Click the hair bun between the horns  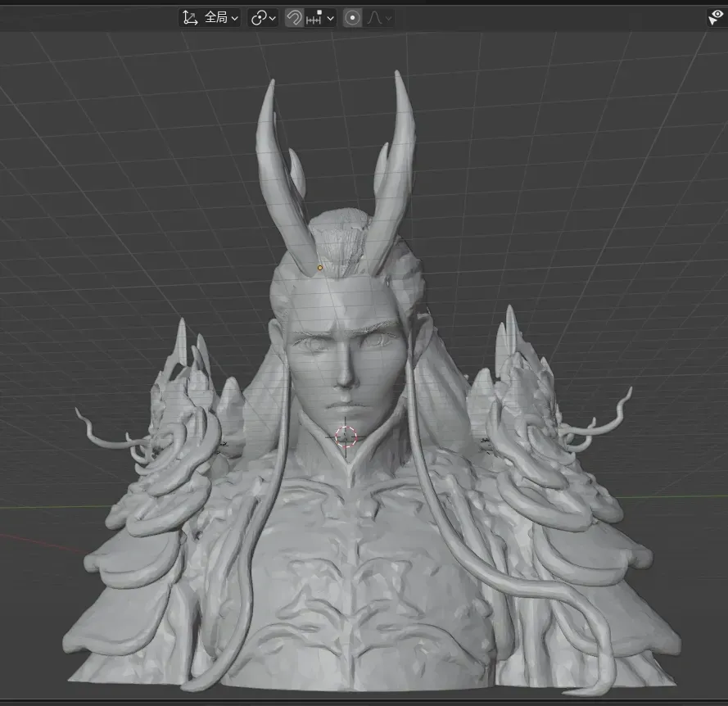[x=343, y=238]
